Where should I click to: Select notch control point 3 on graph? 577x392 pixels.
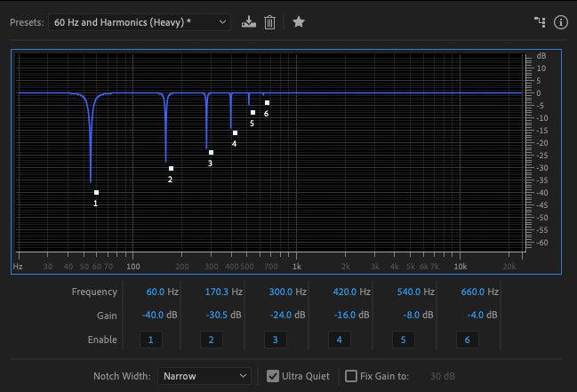click(212, 152)
